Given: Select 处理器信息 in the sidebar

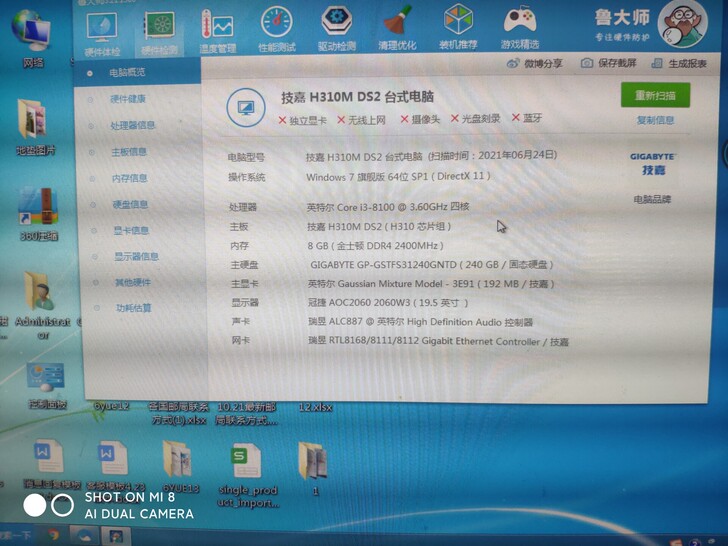Looking at the screenshot, I should [132, 125].
